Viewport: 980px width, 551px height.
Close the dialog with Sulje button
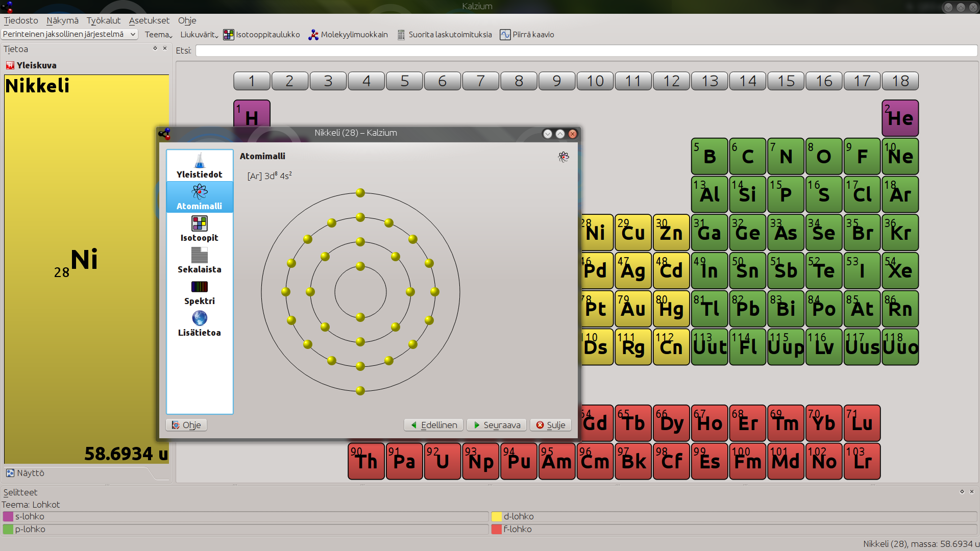pos(551,425)
